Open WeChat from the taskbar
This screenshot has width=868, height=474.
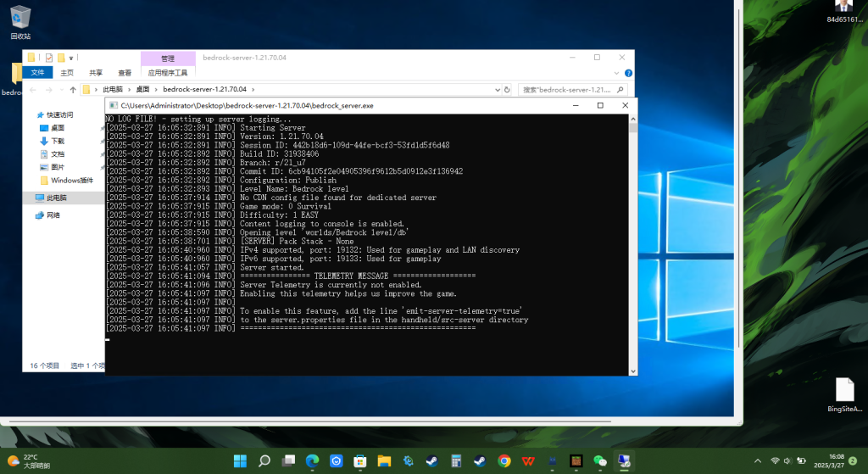point(600,460)
